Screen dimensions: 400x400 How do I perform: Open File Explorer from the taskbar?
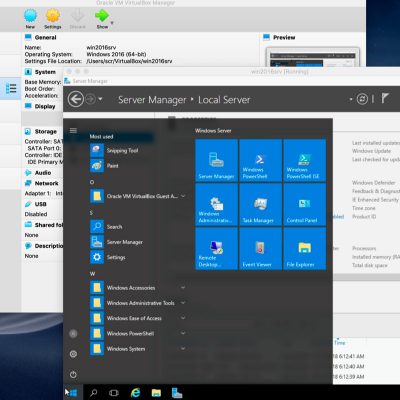(x=156, y=393)
